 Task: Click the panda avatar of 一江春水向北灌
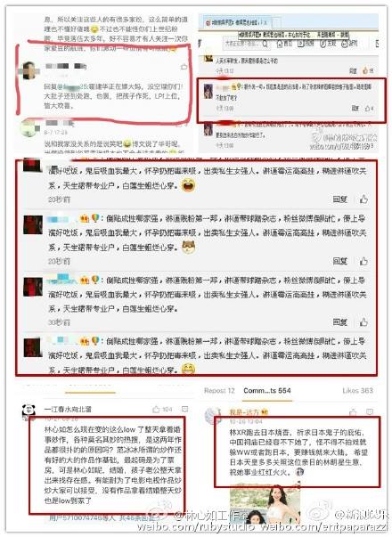pos(29,411)
